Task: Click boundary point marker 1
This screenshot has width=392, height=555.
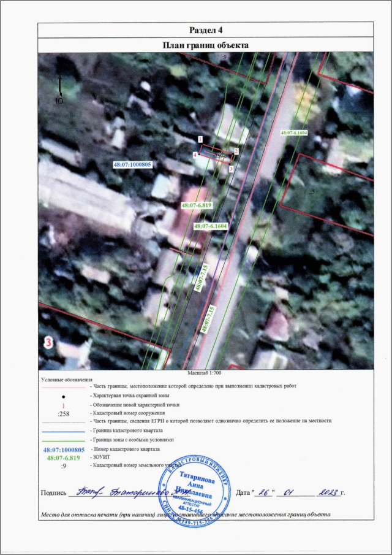Action: tap(200, 140)
